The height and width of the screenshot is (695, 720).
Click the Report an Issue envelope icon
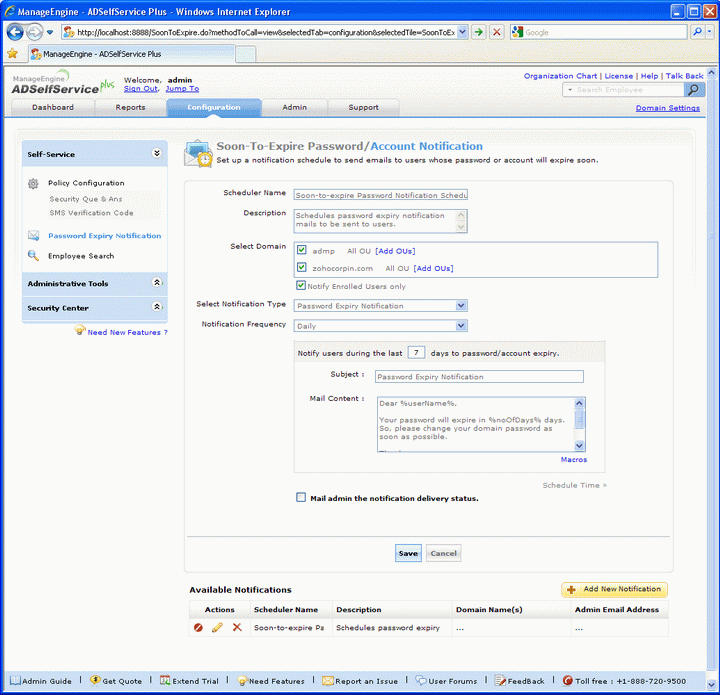327,681
